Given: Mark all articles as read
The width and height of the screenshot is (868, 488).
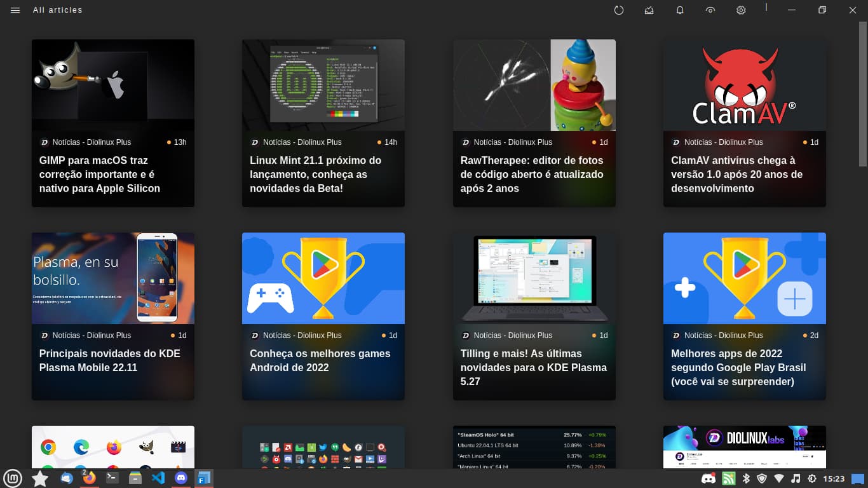Looking at the screenshot, I should pyautogui.click(x=649, y=10).
